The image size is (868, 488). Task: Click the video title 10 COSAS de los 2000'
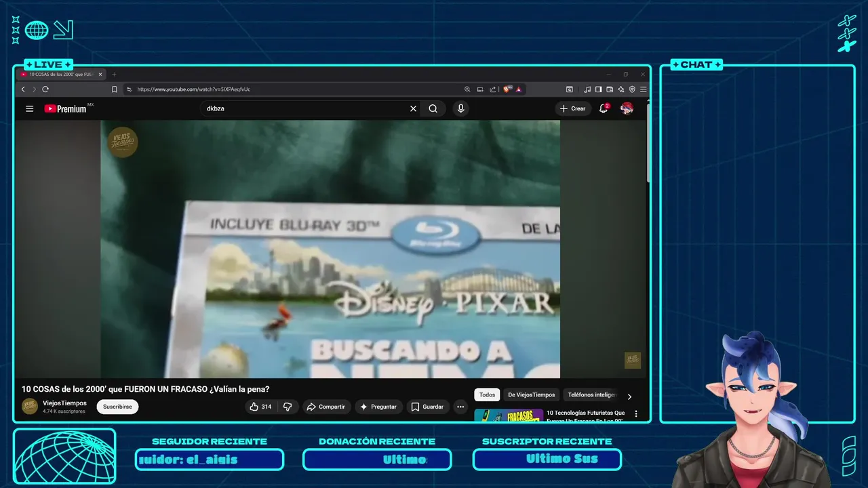[x=146, y=389]
